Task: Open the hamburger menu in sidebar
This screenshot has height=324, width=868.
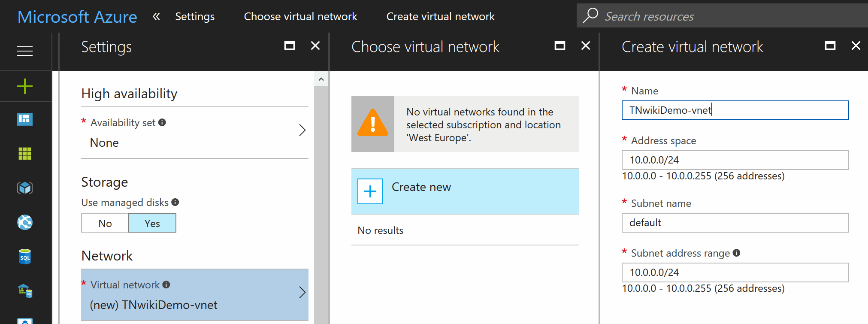Action: (25, 51)
